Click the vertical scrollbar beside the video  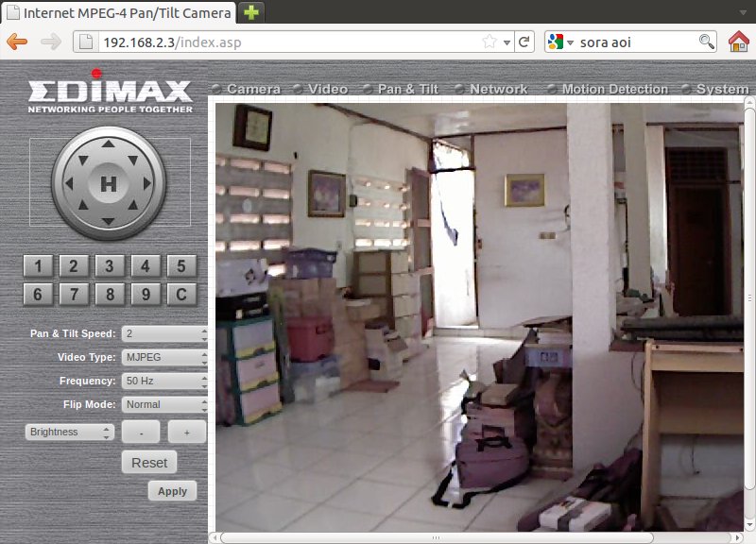pyautogui.click(x=749, y=298)
